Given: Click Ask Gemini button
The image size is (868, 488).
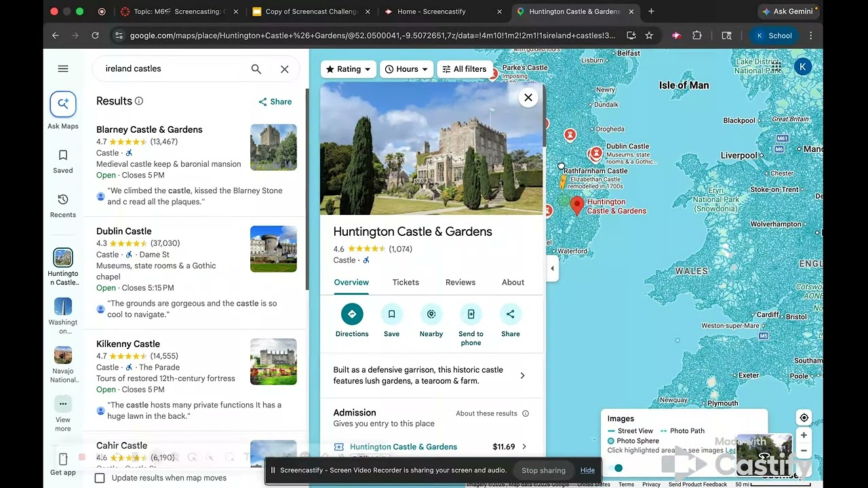Looking at the screenshot, I should pyautogui.click(x=789, y=12).
